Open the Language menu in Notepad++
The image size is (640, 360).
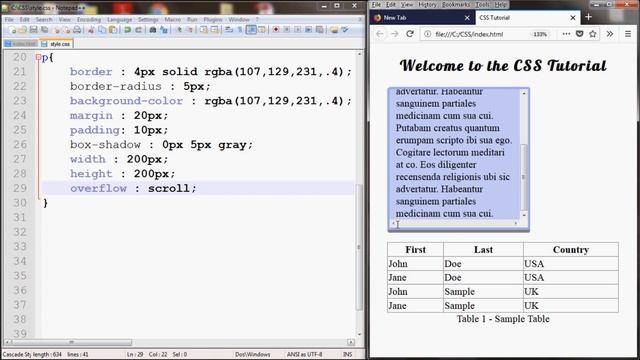pos(120,20)
